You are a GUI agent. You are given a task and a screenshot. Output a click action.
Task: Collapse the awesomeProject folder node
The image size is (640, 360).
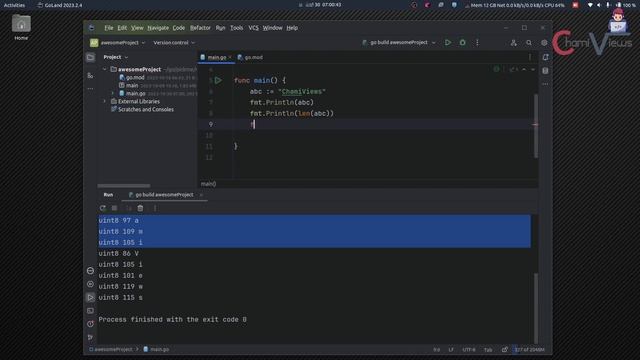tap(105, 69)
